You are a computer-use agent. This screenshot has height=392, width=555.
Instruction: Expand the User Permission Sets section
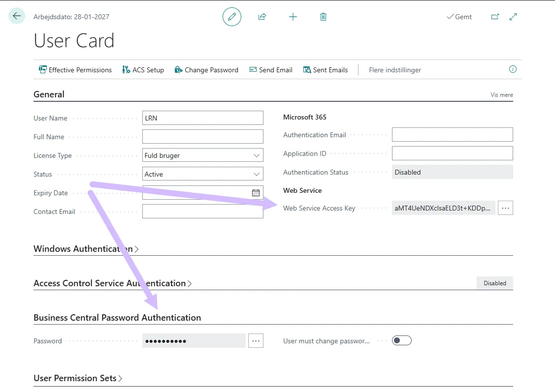78,378
